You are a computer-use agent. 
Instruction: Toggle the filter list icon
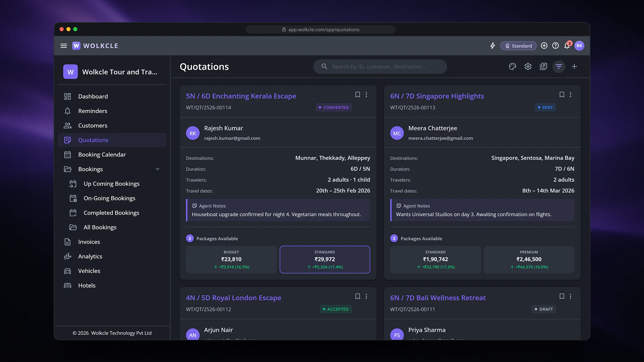pos(559,66)
